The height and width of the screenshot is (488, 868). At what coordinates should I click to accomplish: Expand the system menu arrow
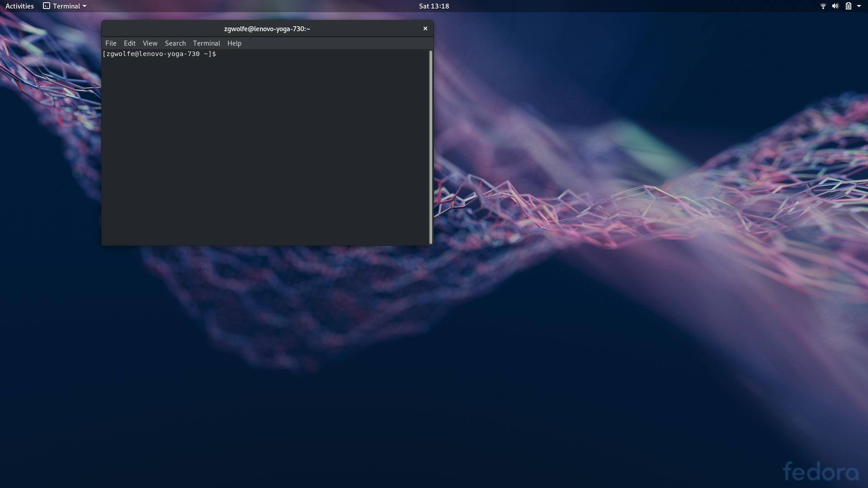(859, 6)
